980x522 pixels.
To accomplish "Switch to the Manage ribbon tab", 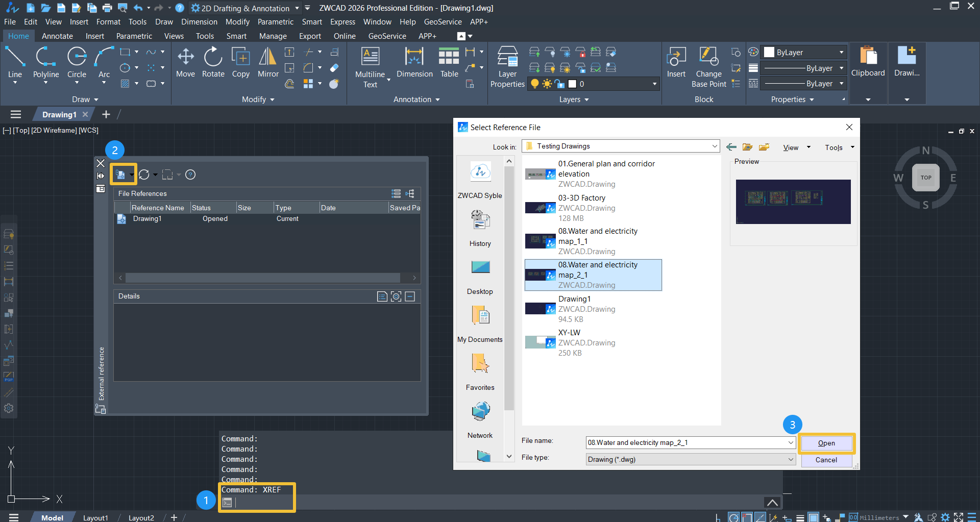I will (x=273, y=36).
